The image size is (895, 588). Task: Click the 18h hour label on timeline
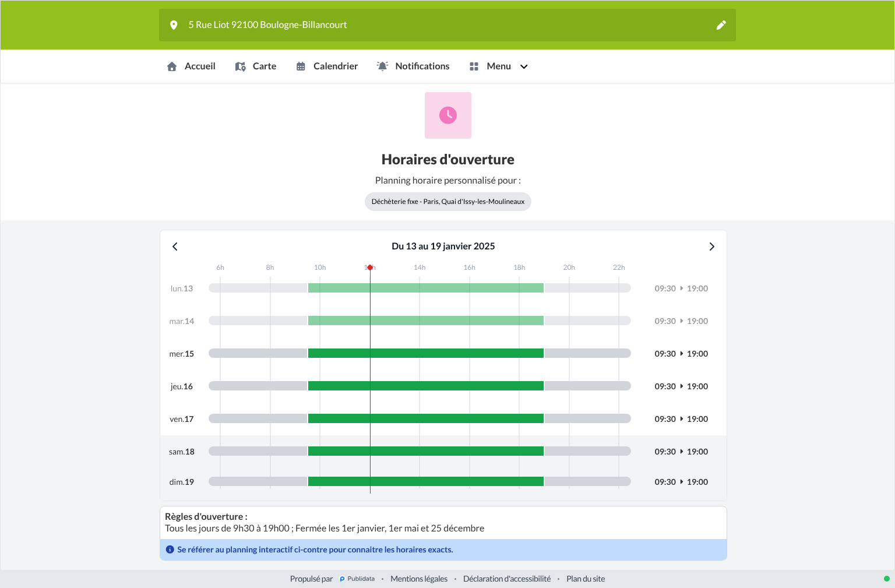519,267
